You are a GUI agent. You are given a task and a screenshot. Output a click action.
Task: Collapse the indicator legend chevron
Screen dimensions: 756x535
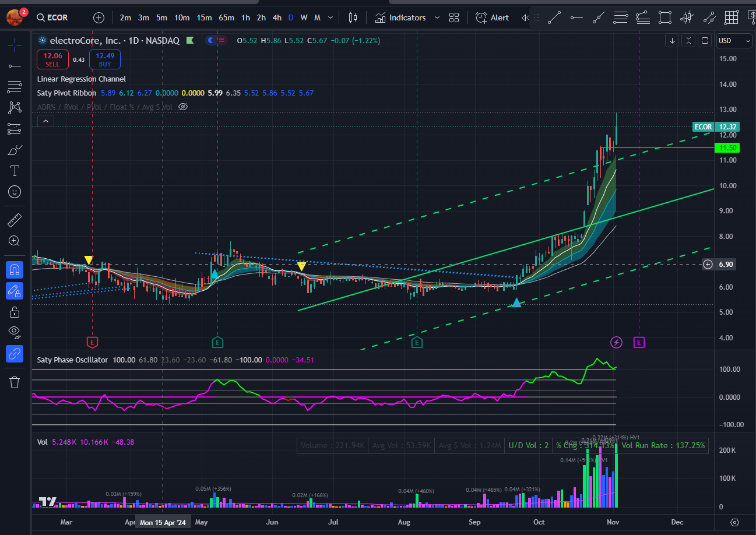point(45,121)
